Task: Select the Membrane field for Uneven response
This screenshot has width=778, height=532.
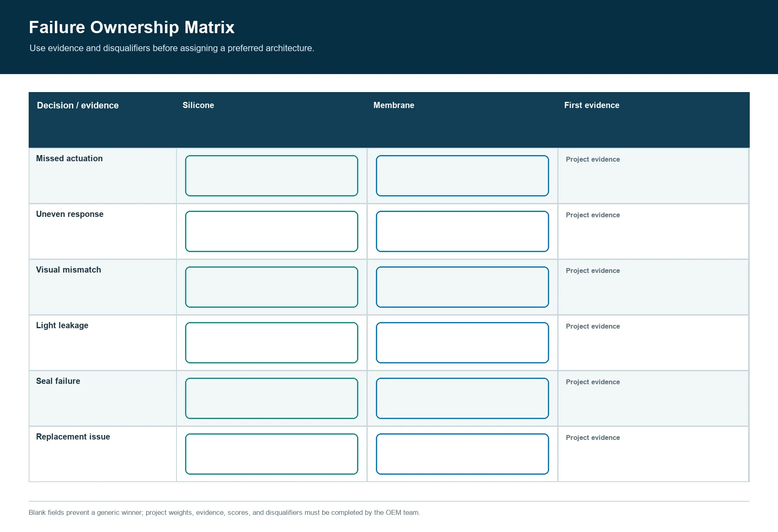Action: click(462, 231)
